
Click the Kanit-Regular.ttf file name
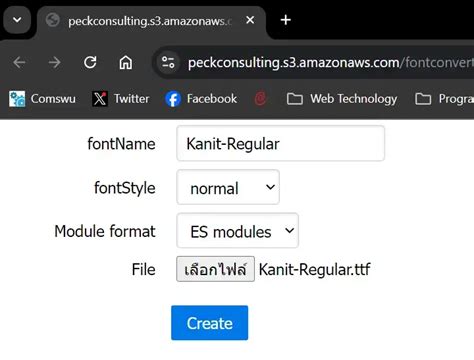(314, 269)
